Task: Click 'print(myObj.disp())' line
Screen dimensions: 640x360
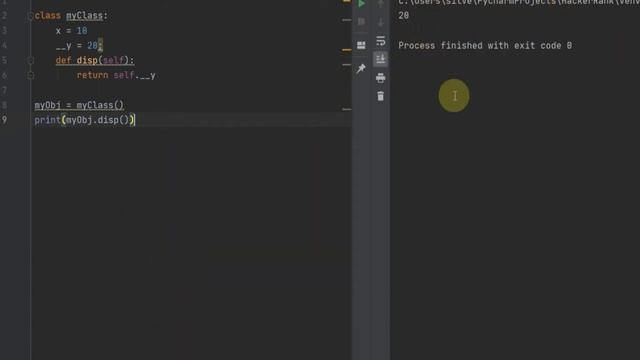Action: pos(84,120)
